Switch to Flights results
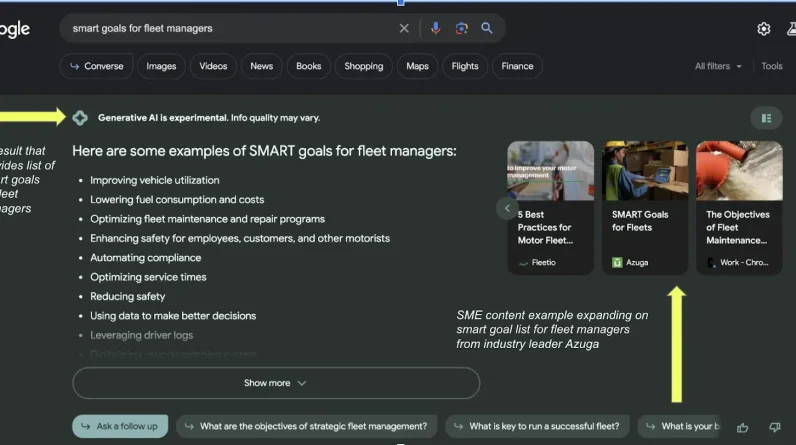 coord(465,66)
